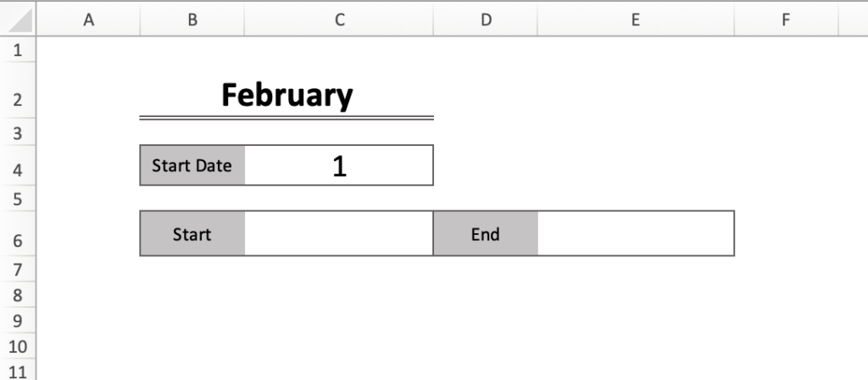
Task: Select row 2 header
Action: tap(18, 90)
